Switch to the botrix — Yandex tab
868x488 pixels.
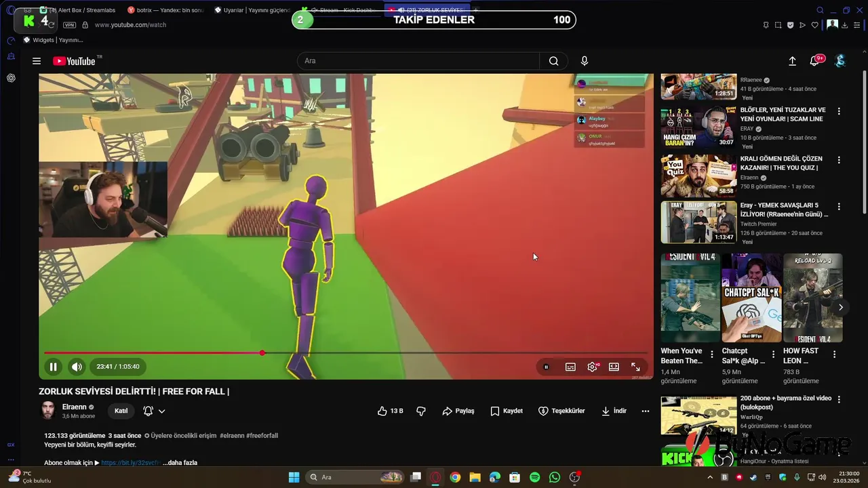coord(166,10)
